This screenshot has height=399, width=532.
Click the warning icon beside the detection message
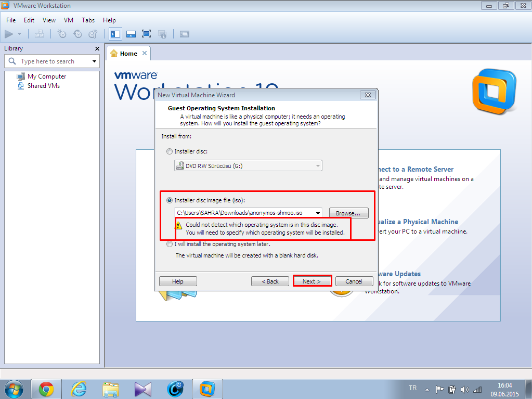pyautogui.click(x=179, y=225)
